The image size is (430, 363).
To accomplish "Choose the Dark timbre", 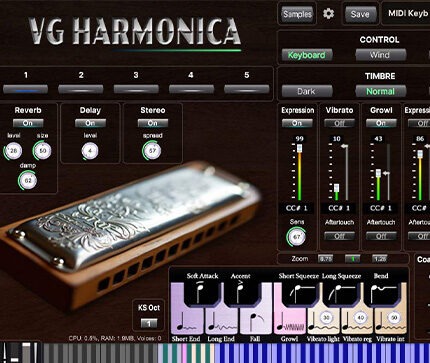I will [307, 91].
